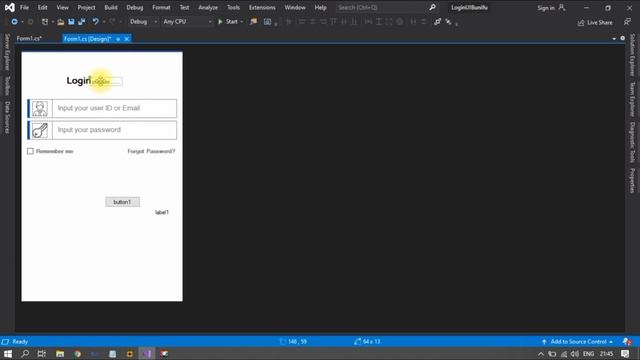Open the Extensions menu
The height and width of the screenshot is (360, 640).
(262, 7)
